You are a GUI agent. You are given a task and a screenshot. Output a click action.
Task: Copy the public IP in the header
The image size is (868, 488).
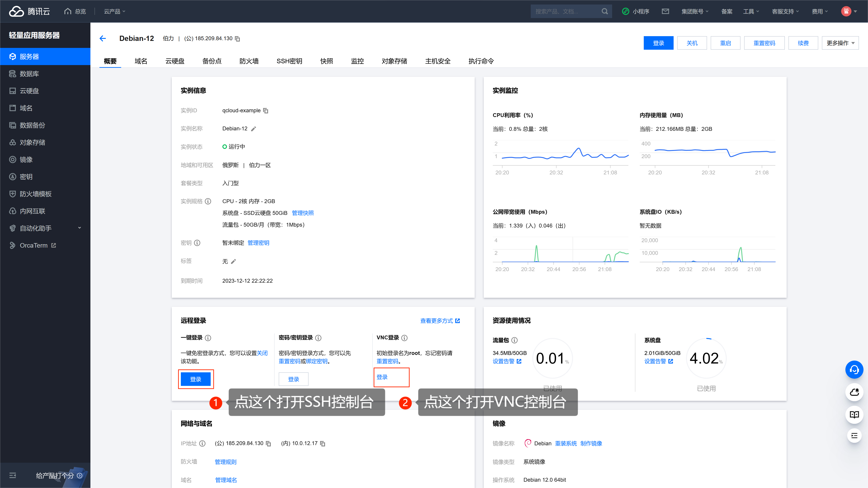(238, 39)
